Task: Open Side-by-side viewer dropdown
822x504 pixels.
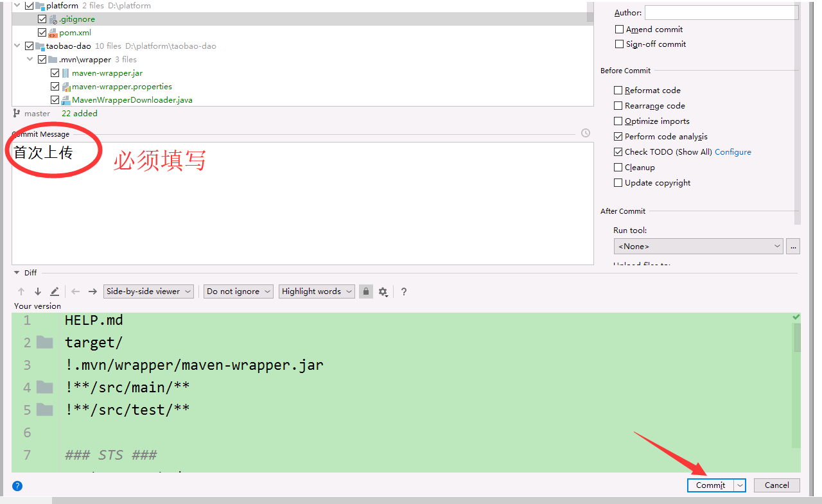Action: tap(149, 291)
